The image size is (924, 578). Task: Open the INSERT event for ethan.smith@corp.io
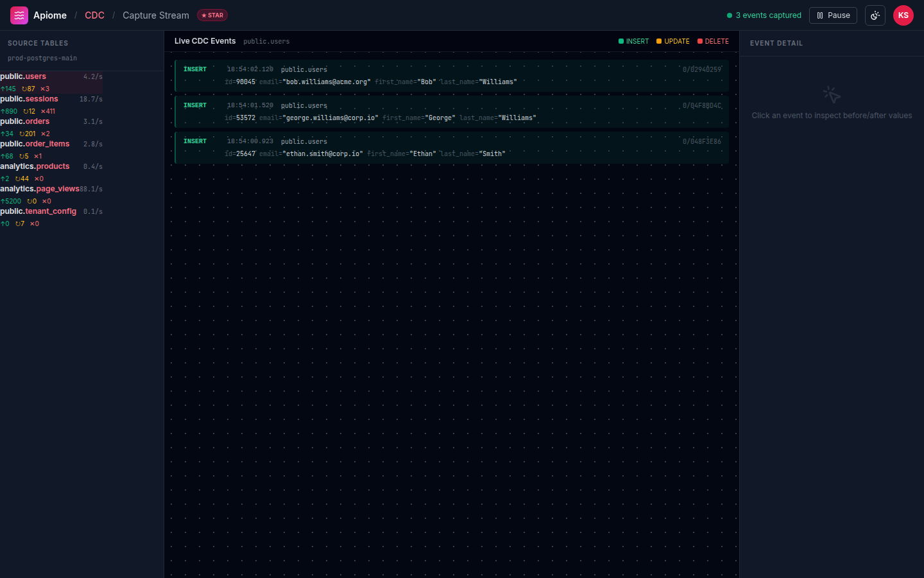point(452,148)
